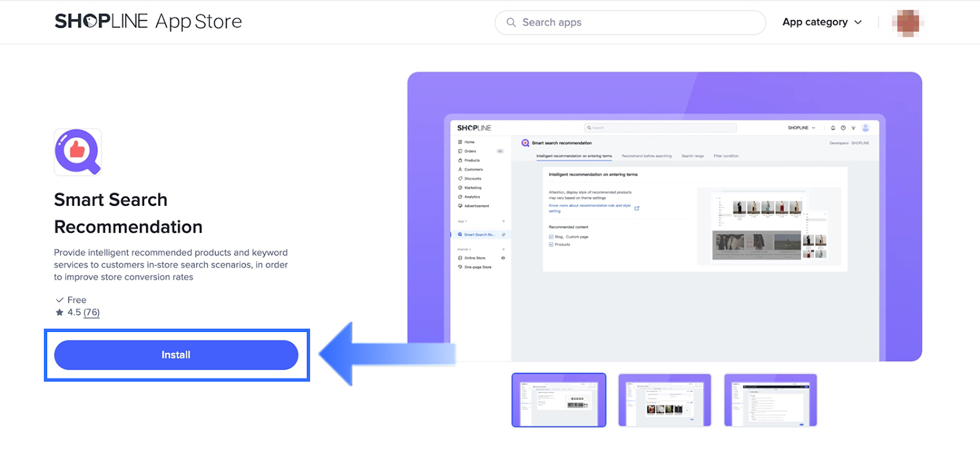Viewport: 980px width, 460px height.
Task: Select the middle preview thumbnail
Action: (665, 400)
